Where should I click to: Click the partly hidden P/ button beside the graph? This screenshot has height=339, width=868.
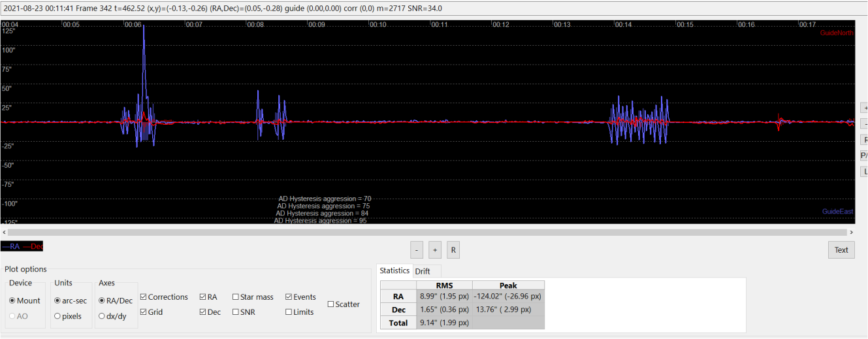[863, 155]
